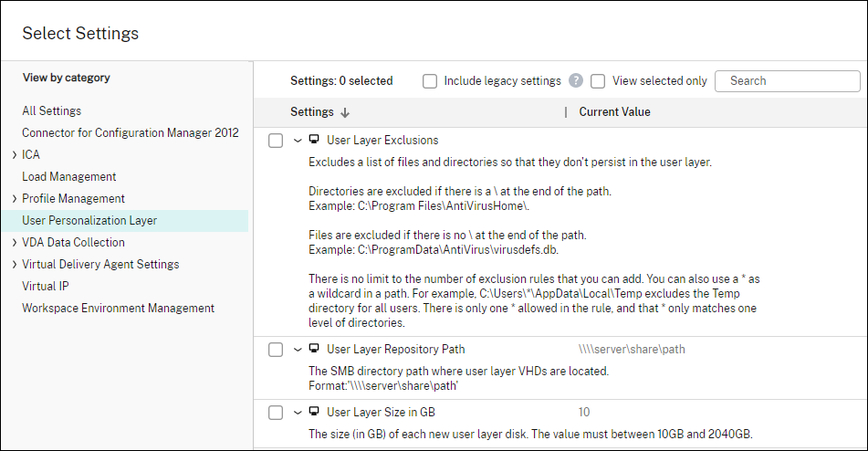This screenshot has height=451, width=868.
Task: Click the computer icon beside User Layer Size in GB
Action: (314, 412)
